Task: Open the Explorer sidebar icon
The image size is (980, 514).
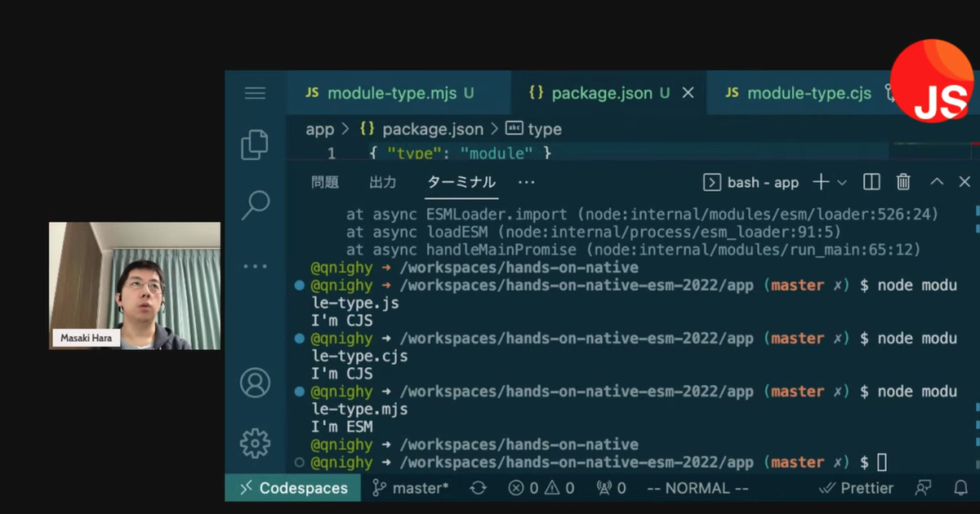Action: pos(255,144)
